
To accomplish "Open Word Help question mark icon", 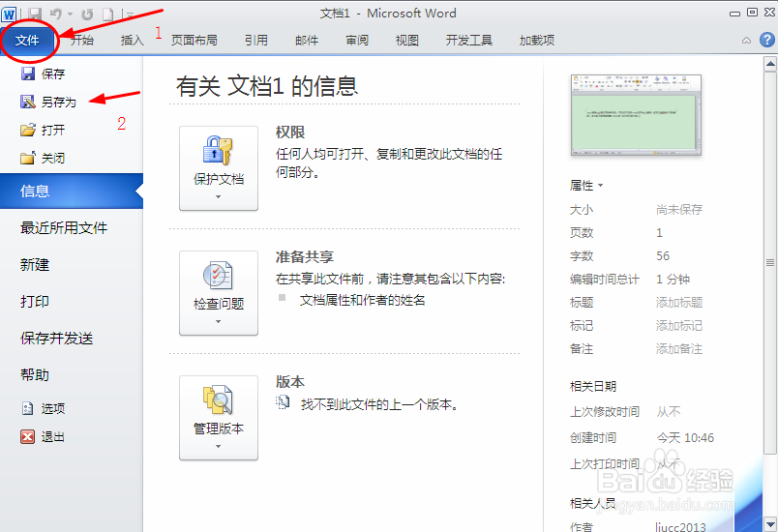I will (767, 40).
